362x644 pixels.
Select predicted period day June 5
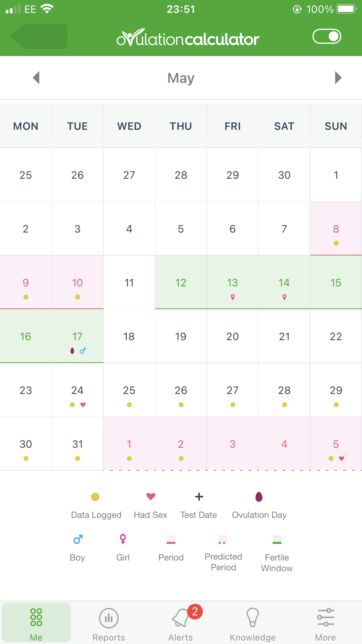pos(336,444)
